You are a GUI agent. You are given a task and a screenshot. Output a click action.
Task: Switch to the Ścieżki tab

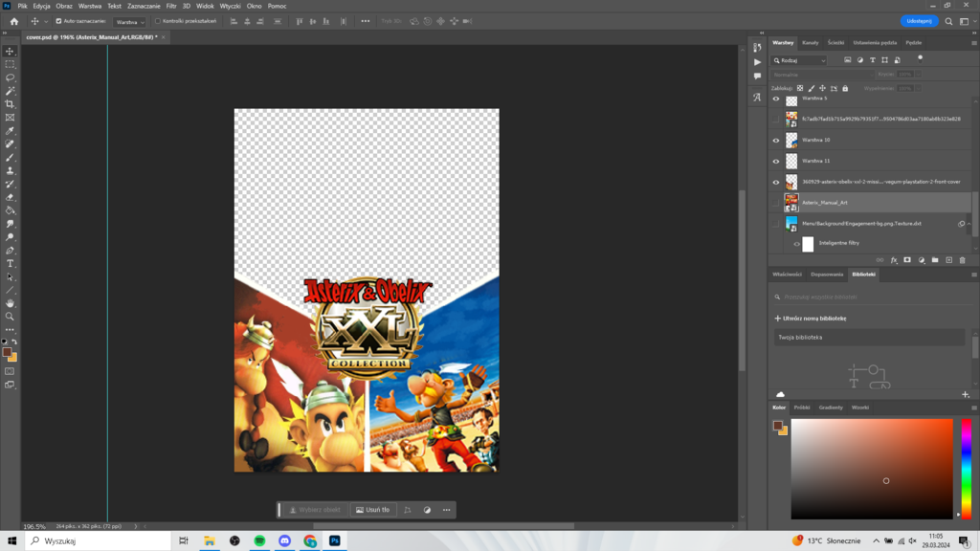(x=835, y=43)
